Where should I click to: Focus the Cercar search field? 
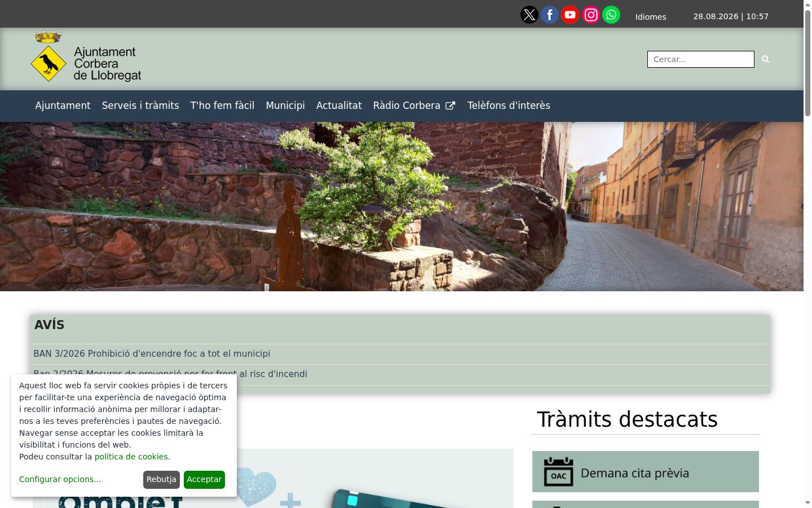(700, 59)
